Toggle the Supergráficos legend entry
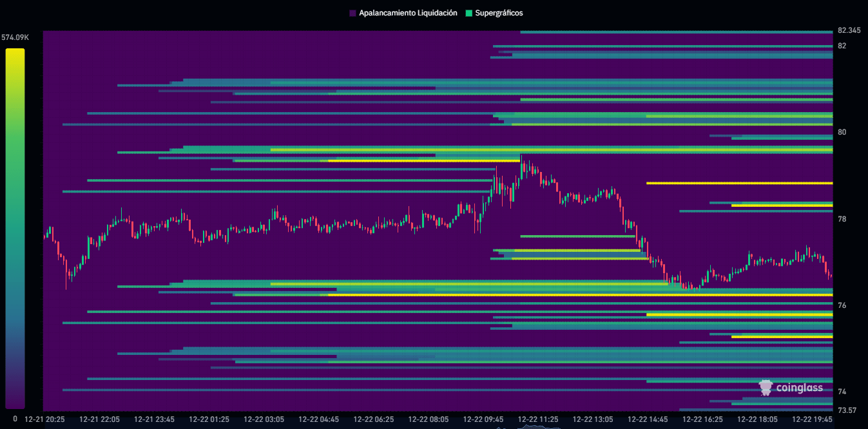The image size is (868, 429). tap(494, 13)
